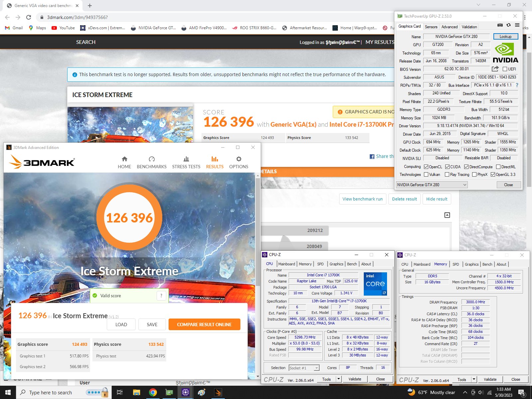Open Task View on taskbar
Viewport: 532px width, 399px height.
(x=120, y=392)
